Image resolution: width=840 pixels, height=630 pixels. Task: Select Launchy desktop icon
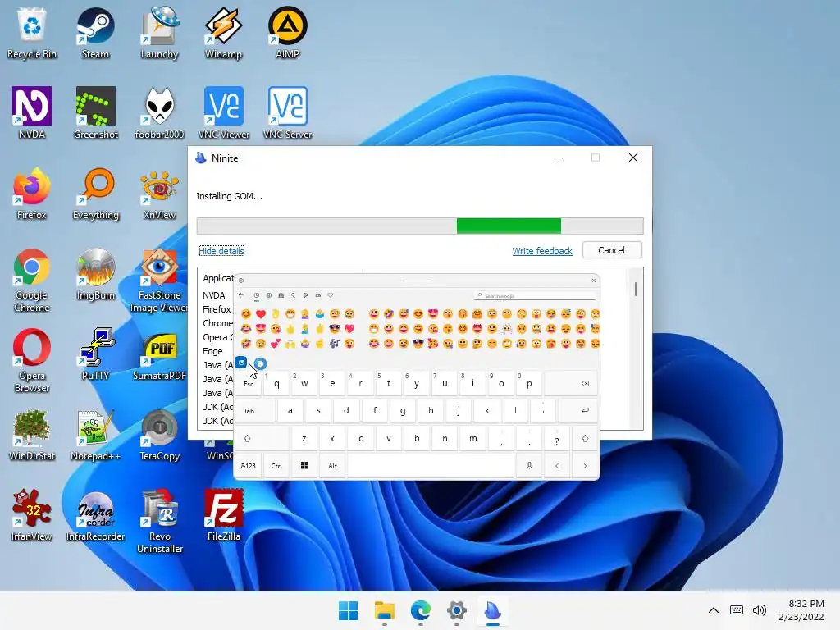click(x=159, y=33)
